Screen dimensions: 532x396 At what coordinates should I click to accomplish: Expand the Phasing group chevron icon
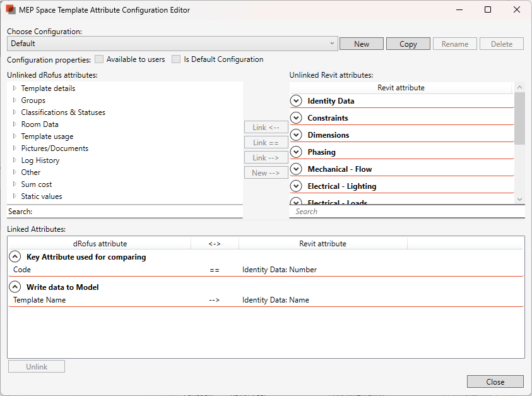296,152
